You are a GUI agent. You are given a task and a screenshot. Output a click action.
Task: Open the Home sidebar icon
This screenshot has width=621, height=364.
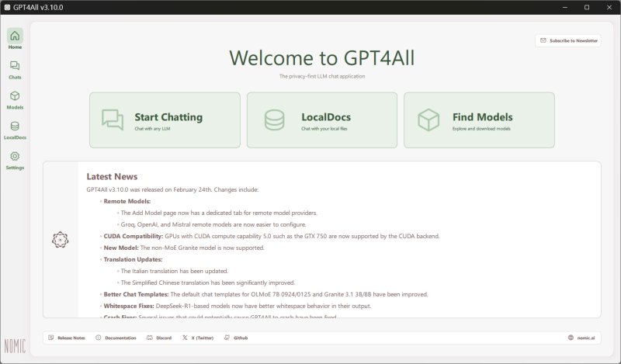15,36
